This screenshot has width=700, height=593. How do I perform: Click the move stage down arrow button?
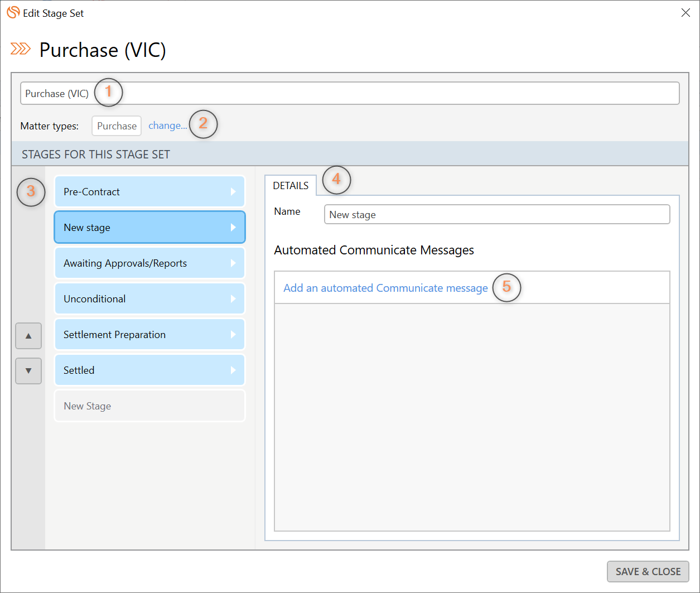[28, 371]
